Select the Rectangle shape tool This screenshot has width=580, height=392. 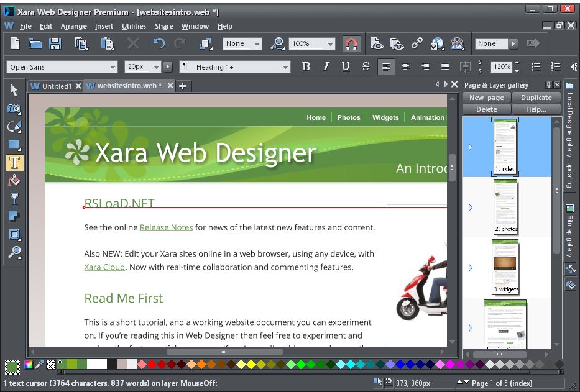(x=14, y=145)
